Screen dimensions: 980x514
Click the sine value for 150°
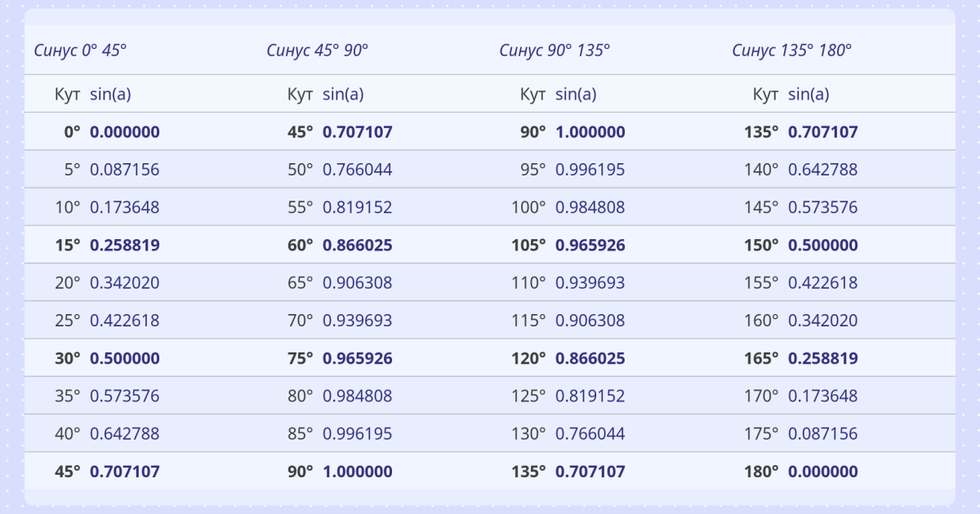pos(822,246)
